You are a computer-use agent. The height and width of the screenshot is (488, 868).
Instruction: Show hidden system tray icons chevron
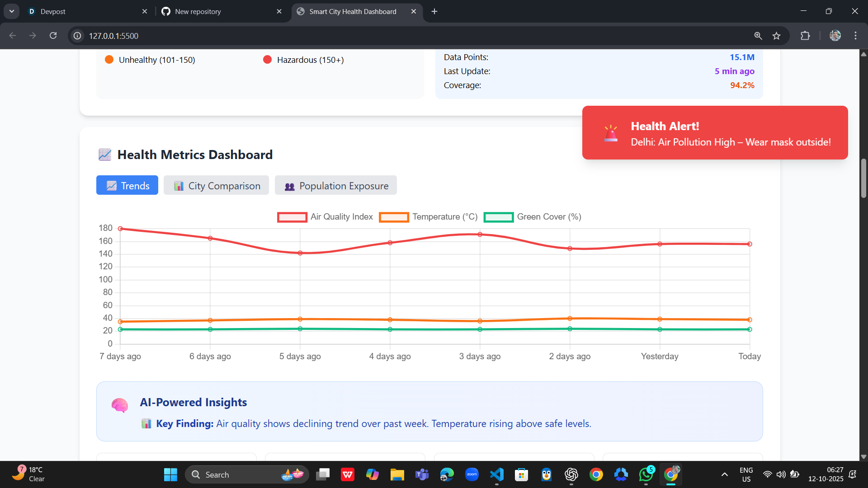tap(724, 474)
